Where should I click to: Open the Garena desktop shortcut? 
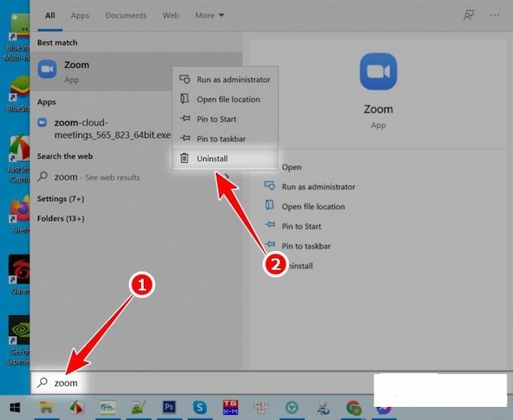[19, 274]
